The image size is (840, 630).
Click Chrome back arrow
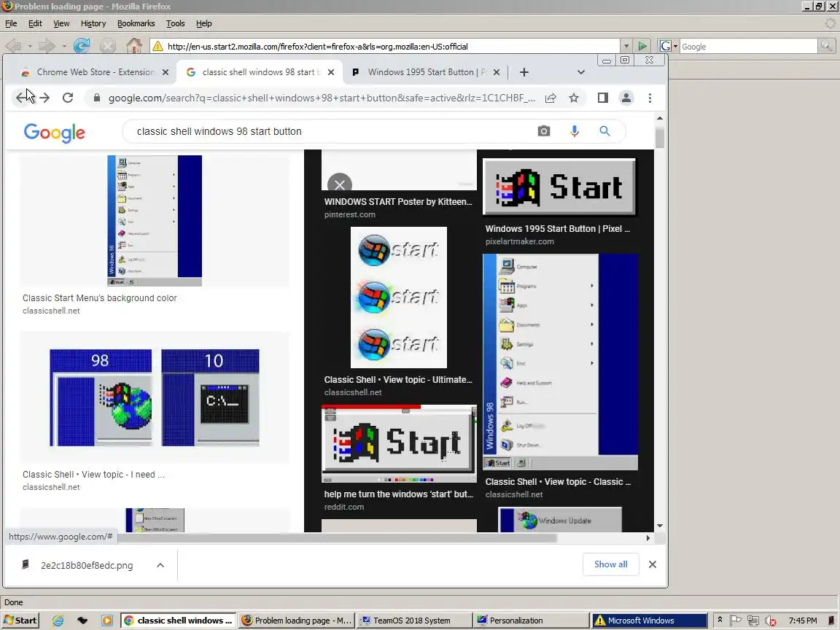20,98
